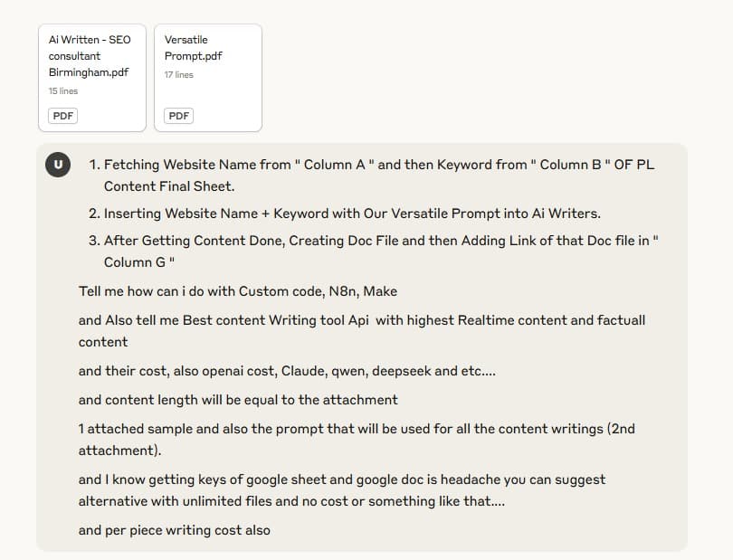
Task: Click the 'content length will be equal' line
Action: pos(238,400)
